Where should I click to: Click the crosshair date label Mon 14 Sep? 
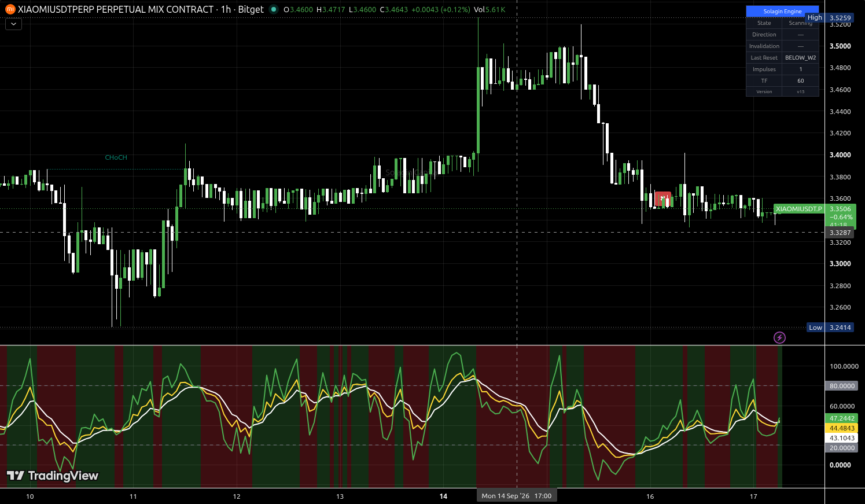(x=516, y=496)
